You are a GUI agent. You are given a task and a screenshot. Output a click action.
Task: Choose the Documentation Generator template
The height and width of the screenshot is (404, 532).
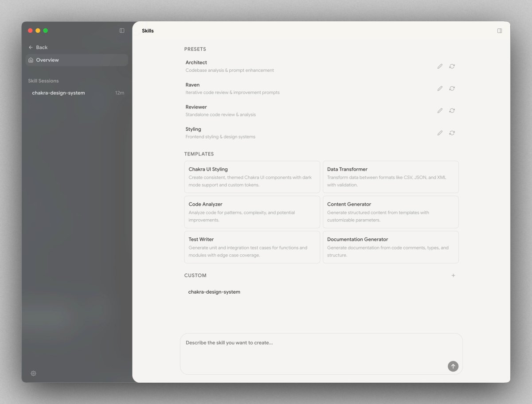pyautogui.click(x=391, y=247)
